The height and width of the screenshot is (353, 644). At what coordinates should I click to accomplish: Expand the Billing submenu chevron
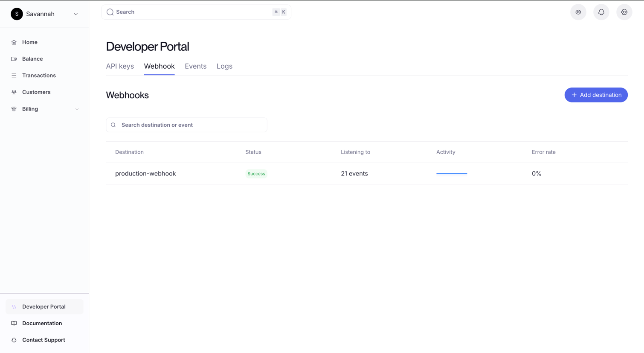pos(77,109)
